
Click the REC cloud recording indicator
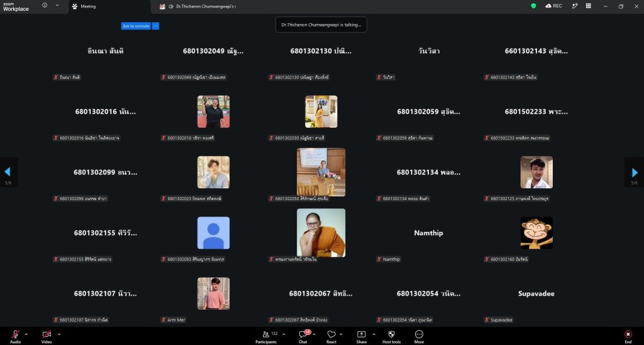click(553, 6)
